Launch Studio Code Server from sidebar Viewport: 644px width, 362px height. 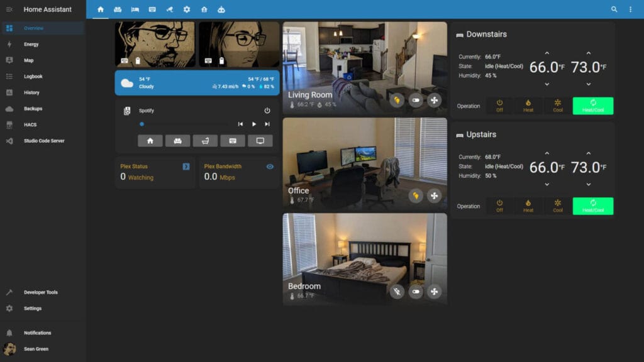[43, 141]
